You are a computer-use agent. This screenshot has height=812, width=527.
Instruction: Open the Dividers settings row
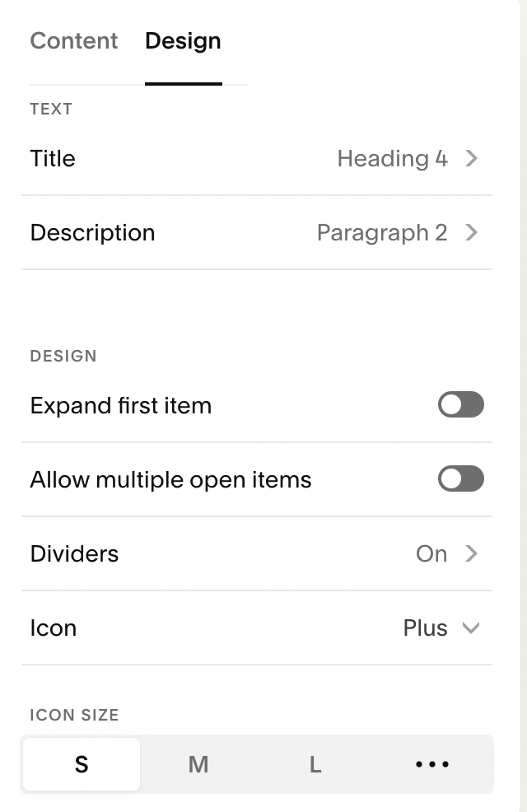click(x=257, y=553)
